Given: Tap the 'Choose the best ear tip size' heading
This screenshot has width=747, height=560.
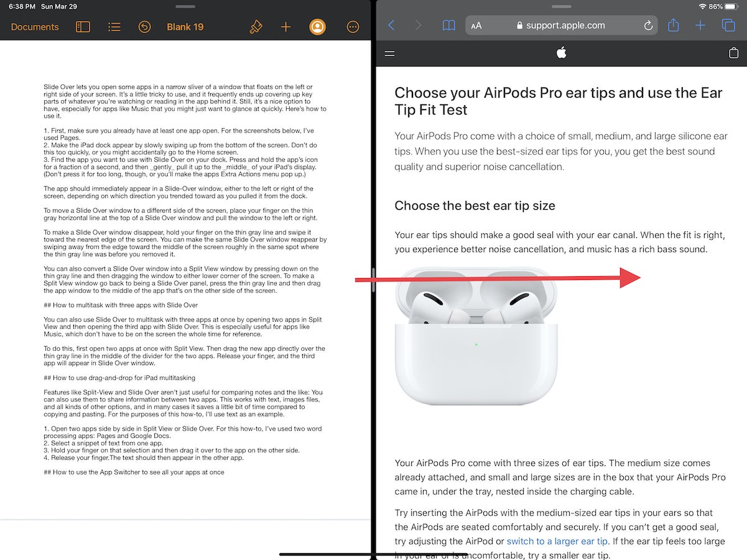Looking at the screenshot, I should click(475, 206).
